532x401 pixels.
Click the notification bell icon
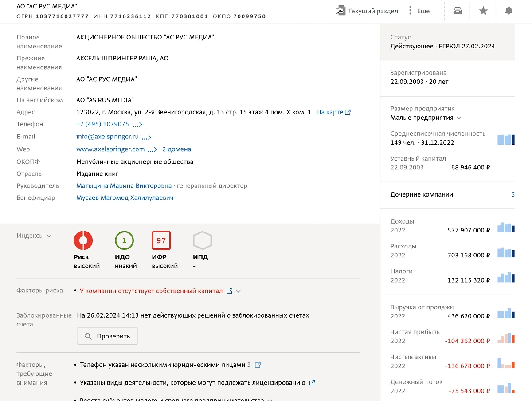coord(509,11)
